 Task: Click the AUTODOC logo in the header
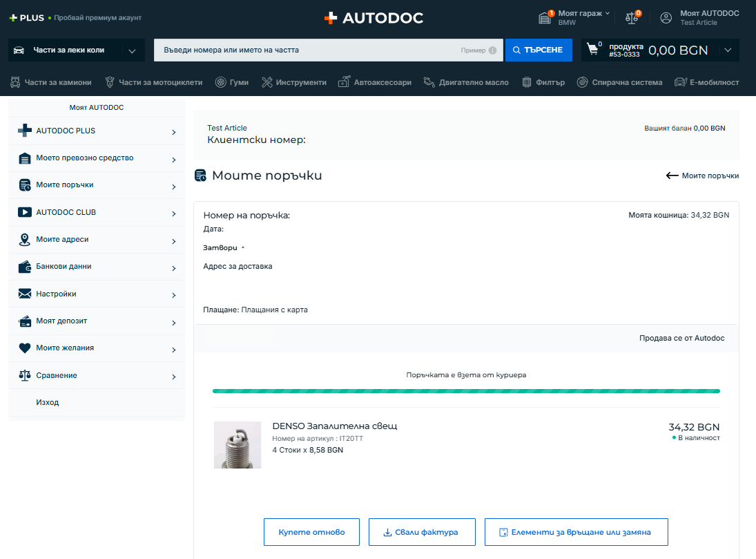coord(374,18)
